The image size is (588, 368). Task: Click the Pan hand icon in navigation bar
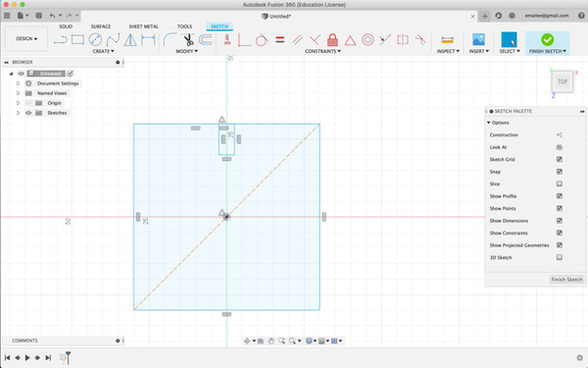click(271, 341)
